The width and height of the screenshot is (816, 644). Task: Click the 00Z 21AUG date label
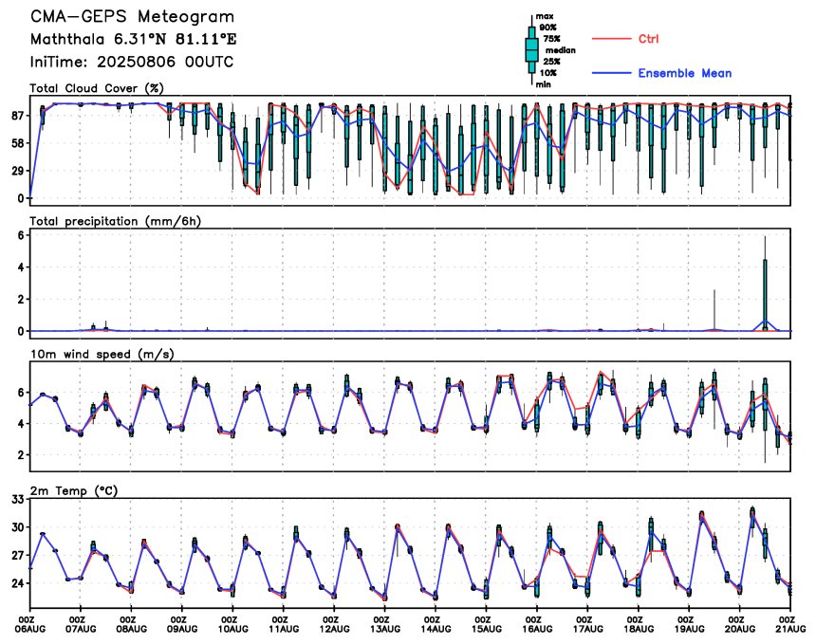(x=791, y=624)
